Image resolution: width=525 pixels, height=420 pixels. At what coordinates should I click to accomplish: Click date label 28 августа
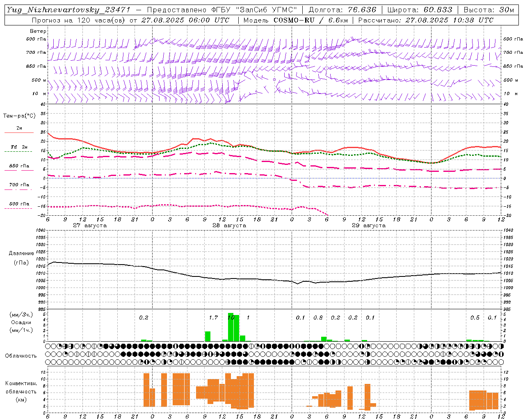229,226
